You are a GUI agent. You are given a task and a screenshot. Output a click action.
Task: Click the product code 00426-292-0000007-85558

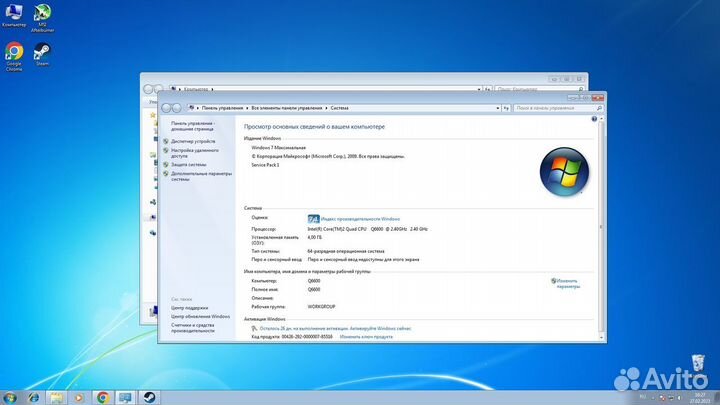tap(306, 337)
